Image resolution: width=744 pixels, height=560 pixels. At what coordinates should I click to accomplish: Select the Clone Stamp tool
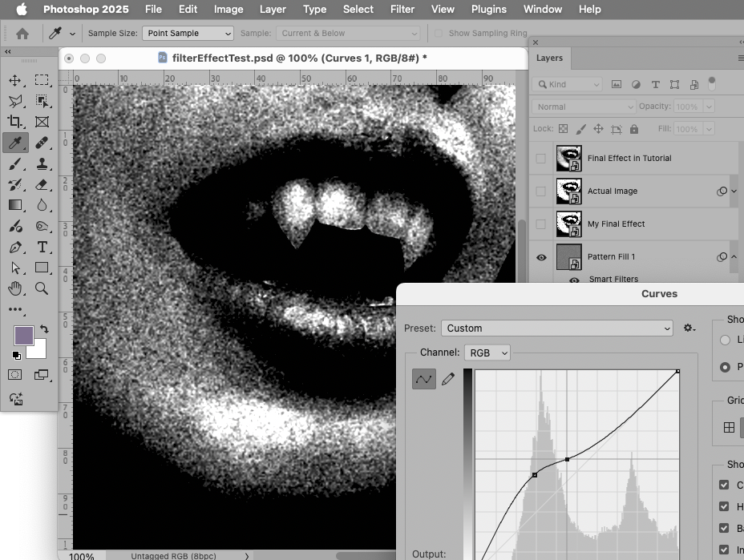40,163
